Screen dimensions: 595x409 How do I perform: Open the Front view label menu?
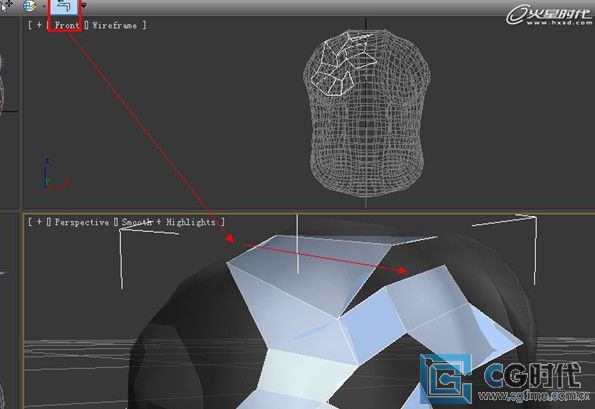(66, 25)
